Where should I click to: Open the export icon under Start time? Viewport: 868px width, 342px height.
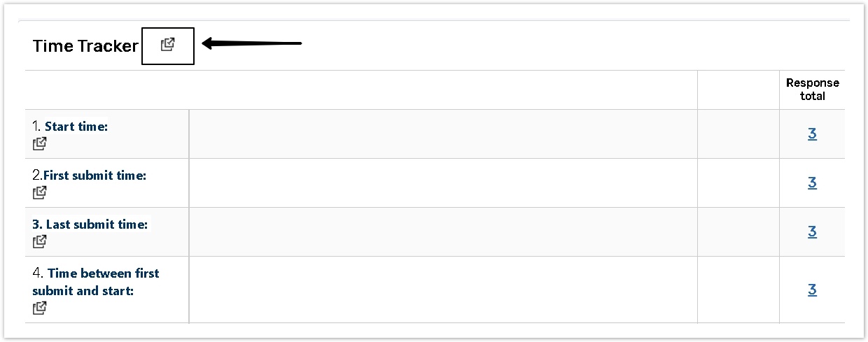point(40,144)
